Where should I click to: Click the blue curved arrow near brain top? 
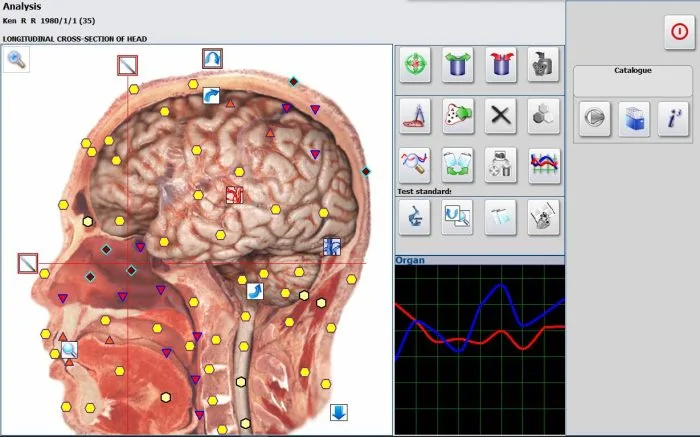pyautogui.click(x=211, y=95)
